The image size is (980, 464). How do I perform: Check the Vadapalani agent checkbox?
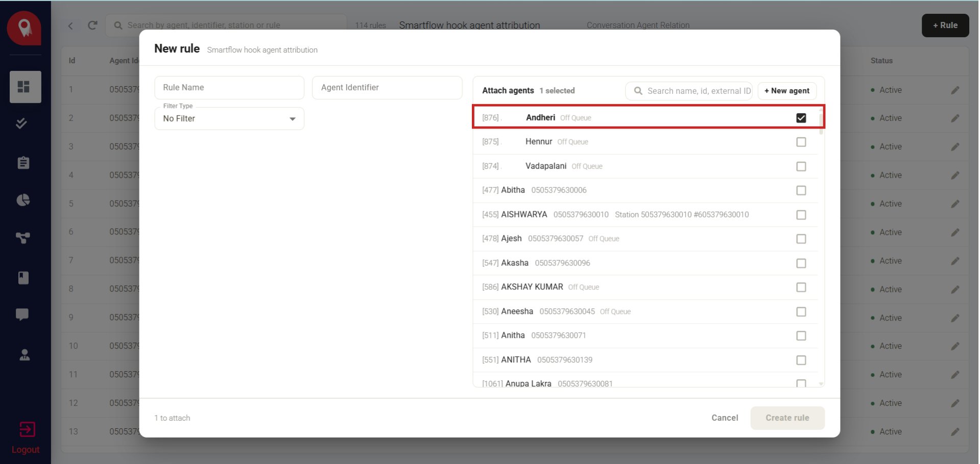[801, 166]
